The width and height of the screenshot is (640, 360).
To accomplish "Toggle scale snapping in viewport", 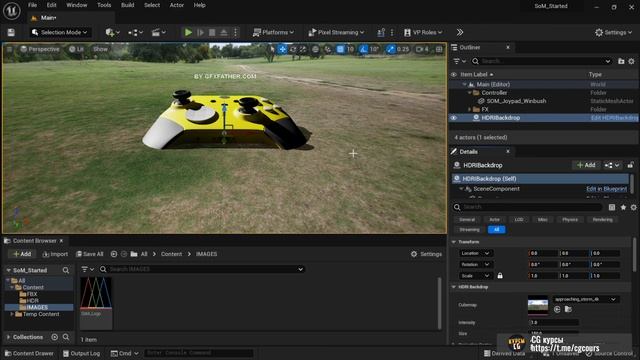I will coord(391,49).
